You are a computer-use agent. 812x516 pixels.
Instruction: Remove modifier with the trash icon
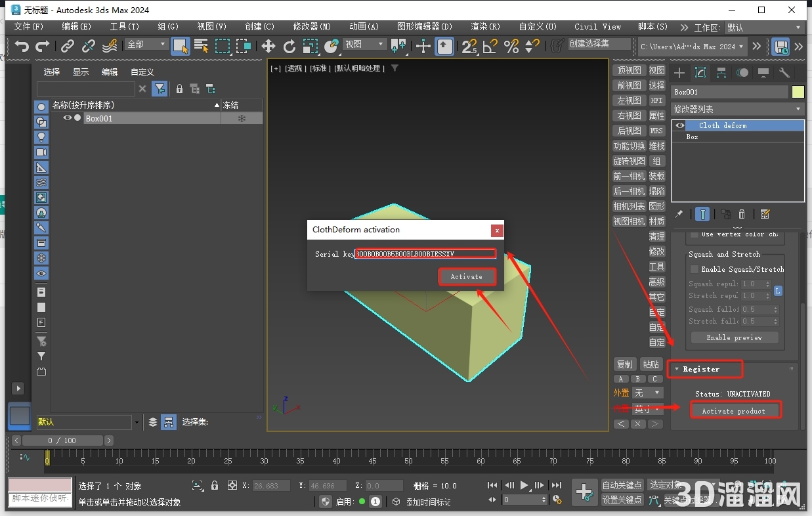tap(742, 214)
